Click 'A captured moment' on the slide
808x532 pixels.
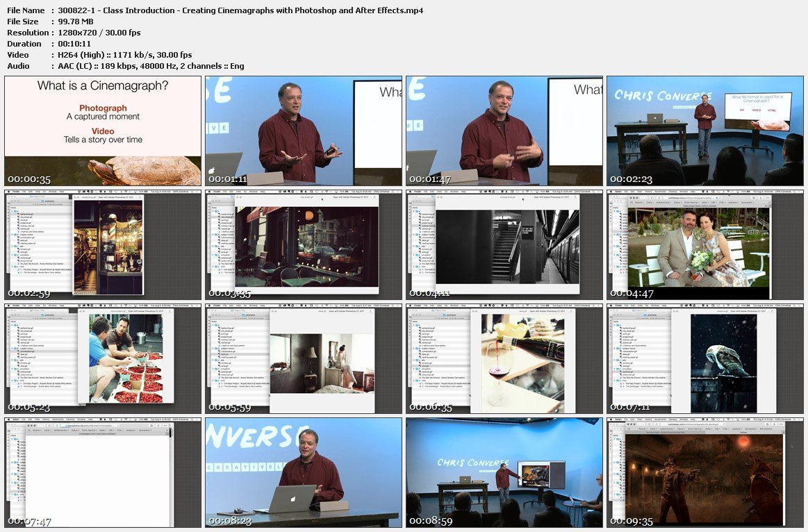click(x=103, y=117)
